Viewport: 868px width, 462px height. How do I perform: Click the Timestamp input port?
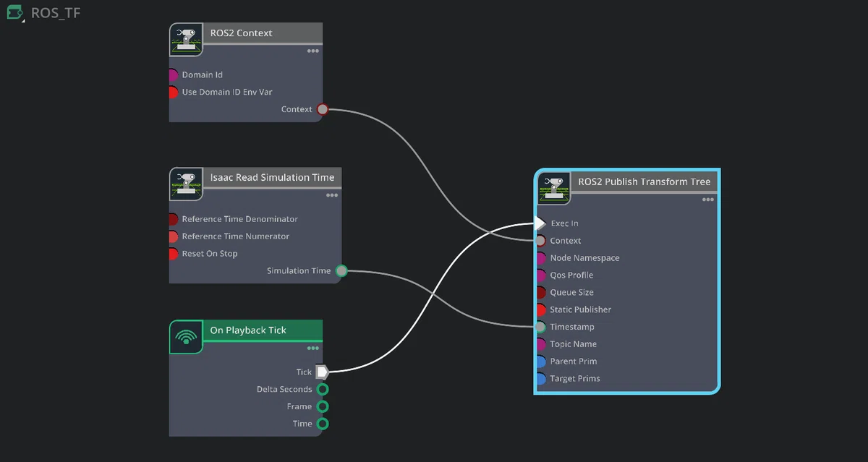click(540, 327)
